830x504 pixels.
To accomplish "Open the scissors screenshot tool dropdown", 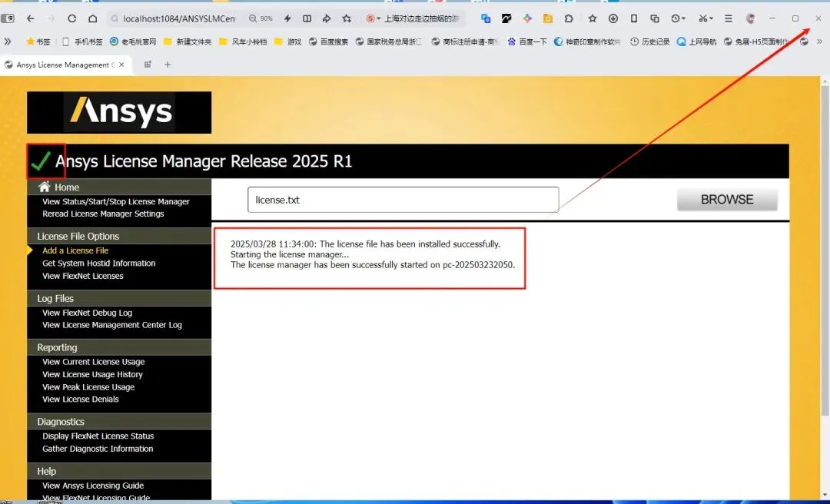I will pyautogui.click(x=705, y=18).
